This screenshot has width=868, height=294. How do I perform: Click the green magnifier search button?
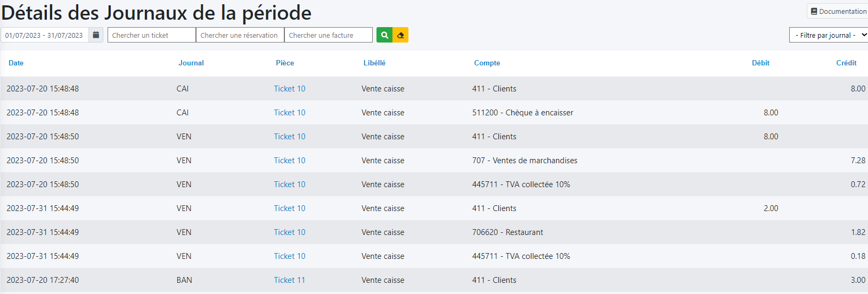(384, 35)
